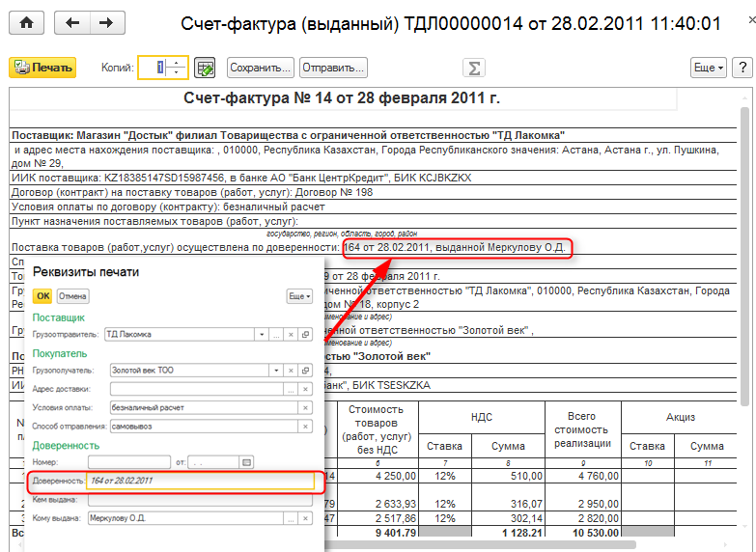Open the Грузополучатель record via open icon

click(x=305, y=371)
